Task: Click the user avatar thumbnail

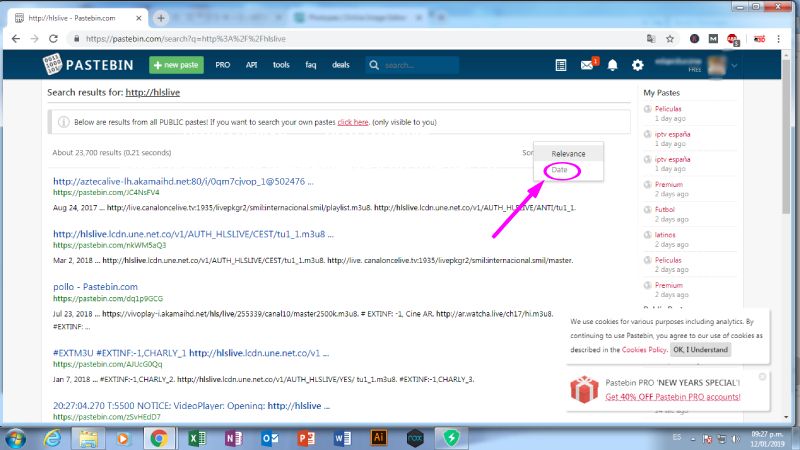Action: (716, 65)
